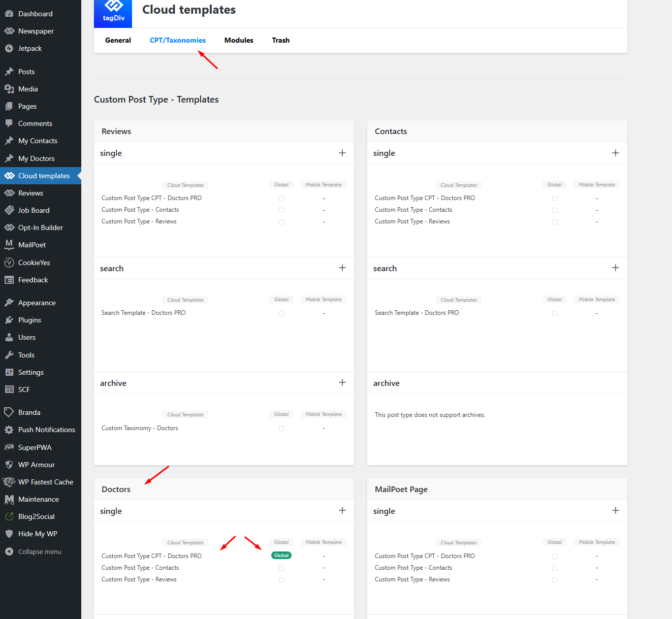Image resolution: width=672 pixels, height=619 pixels.
Task: Open the CPT/Taxonomies tab
Action: [178, 40]
